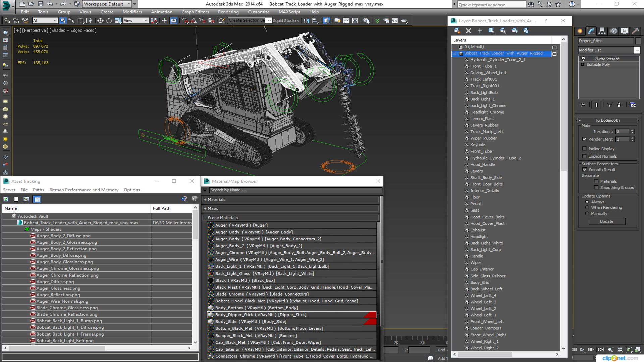644x362 pixels.
Task: Select the Always update radio option
Action: click(587, 202)
